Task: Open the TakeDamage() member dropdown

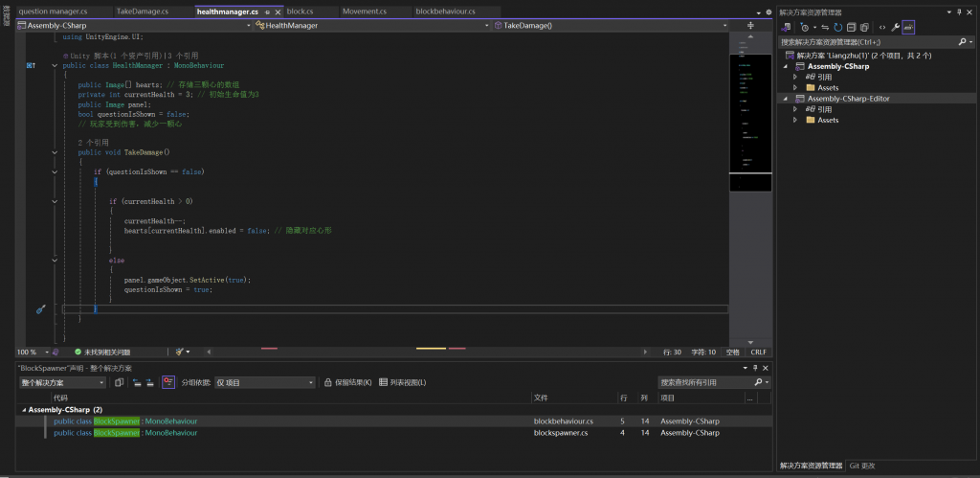Action: pos(612,26)
